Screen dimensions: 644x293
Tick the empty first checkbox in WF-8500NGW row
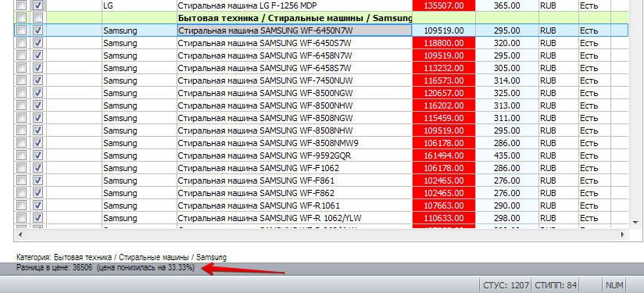(21, 93)
